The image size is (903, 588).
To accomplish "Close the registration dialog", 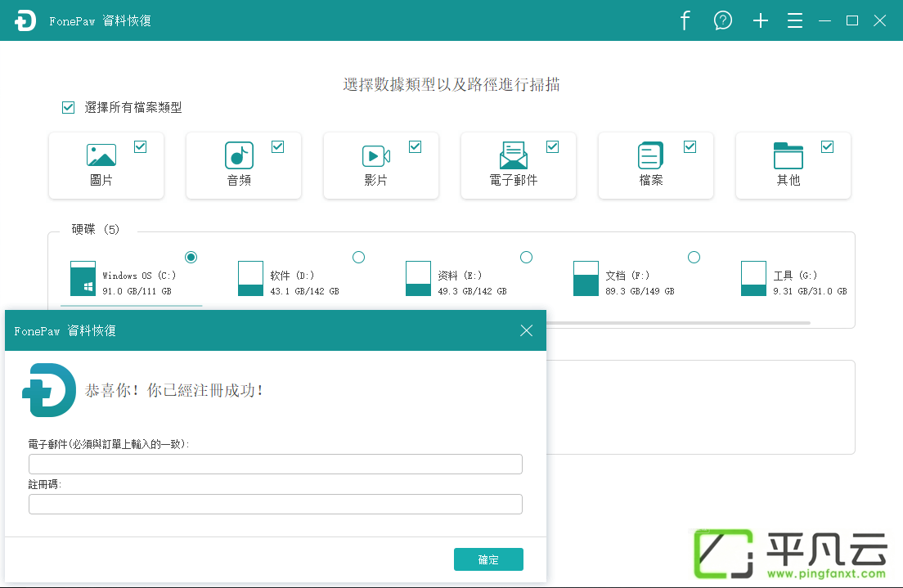I will 527,330.
